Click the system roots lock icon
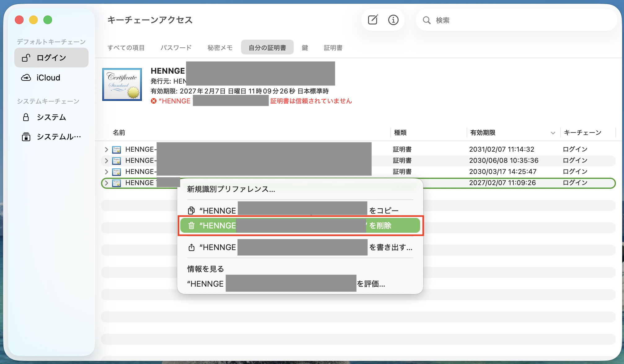Screen dimensions: 624x364 point(26,137)
